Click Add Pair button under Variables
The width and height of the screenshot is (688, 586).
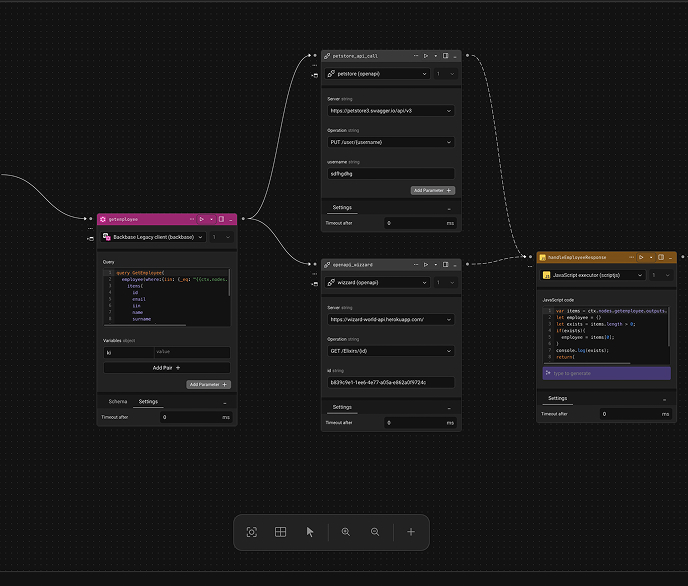167,368
